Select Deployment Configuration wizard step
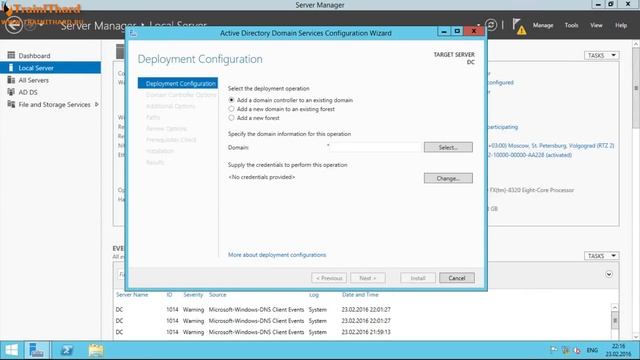 pos(178,83)
